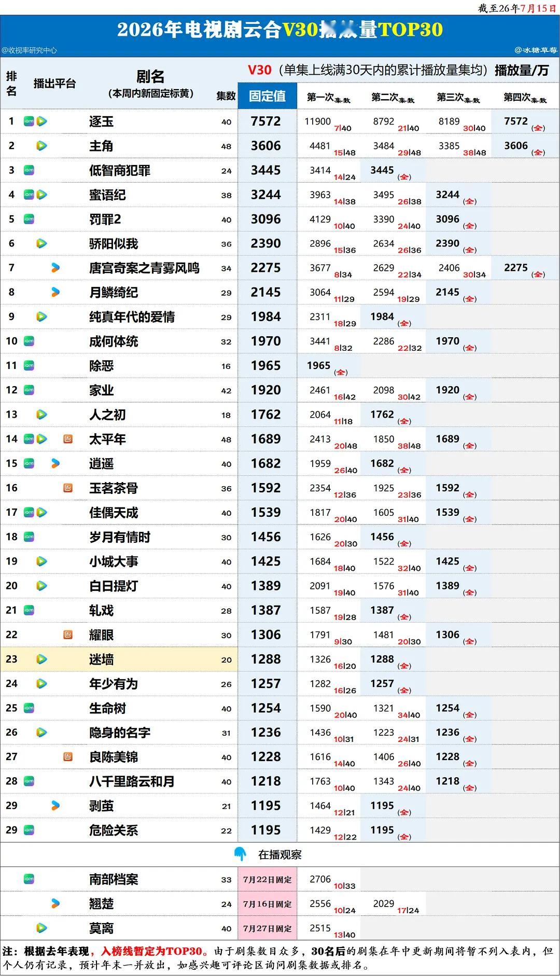Image resolution: width=560 pixels, height=976 pixels.
Task: Click the Tencent Video icon beside 骄阳似我
Action: pyautogui.click(x=42, y=243)
